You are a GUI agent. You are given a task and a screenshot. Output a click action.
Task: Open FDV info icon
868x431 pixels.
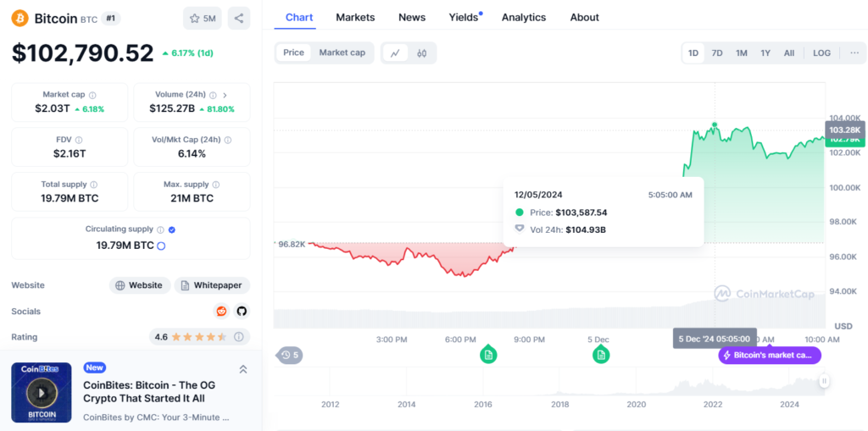79,140
